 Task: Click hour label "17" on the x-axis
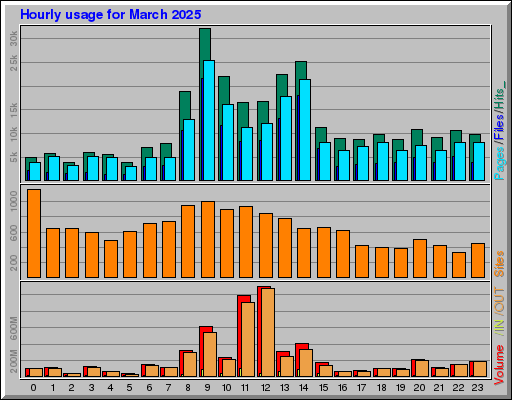pyautogui.click(x=362, y=388)
